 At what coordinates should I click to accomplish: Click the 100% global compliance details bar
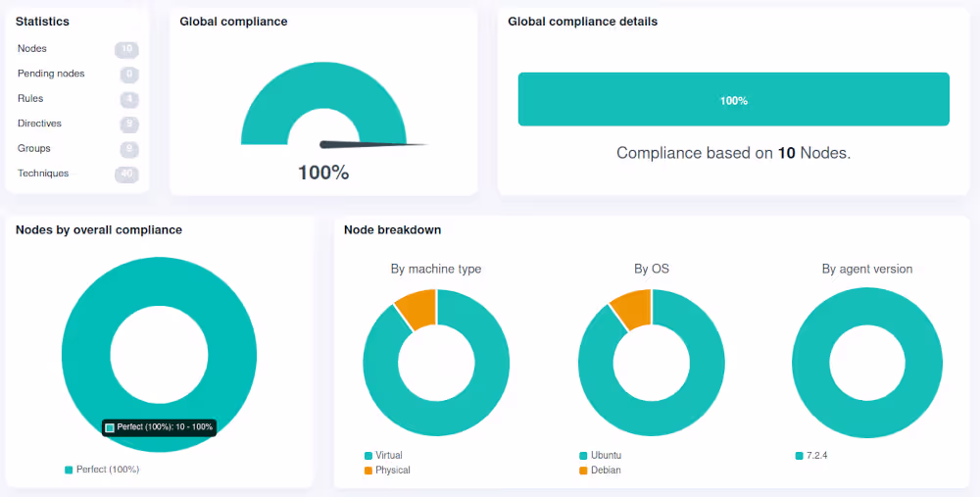tap(733, 99)
